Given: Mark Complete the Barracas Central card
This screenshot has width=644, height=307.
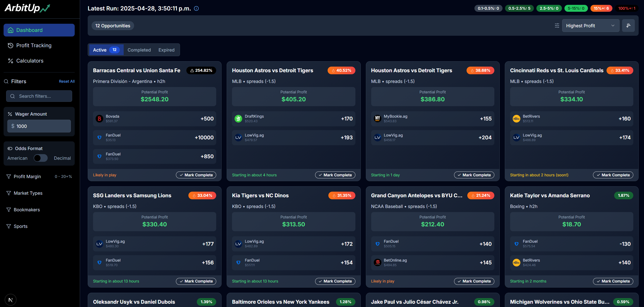Looking at the screenshot, I should point(196,175).
